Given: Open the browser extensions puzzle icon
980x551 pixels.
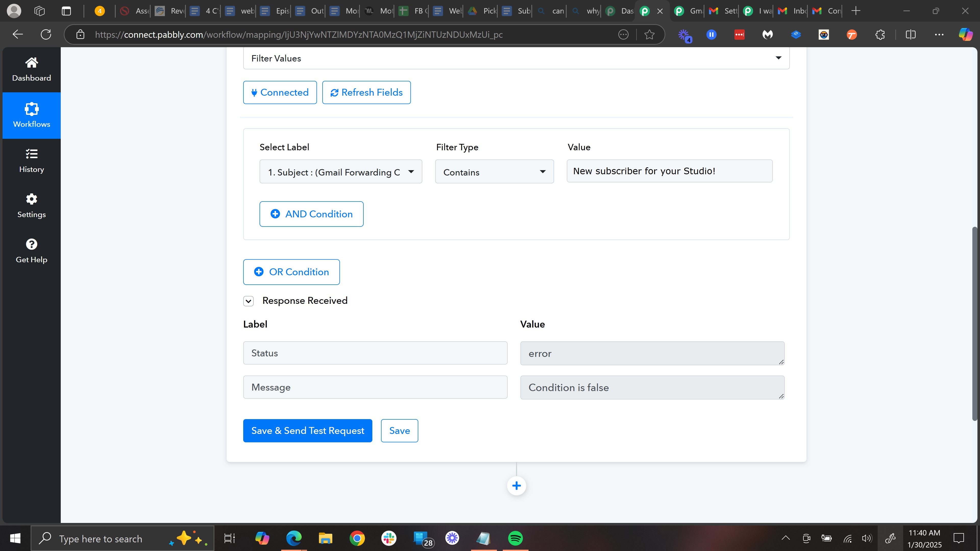Looking at the screenshot, I should pyautogui.click(x=880, y=35).
